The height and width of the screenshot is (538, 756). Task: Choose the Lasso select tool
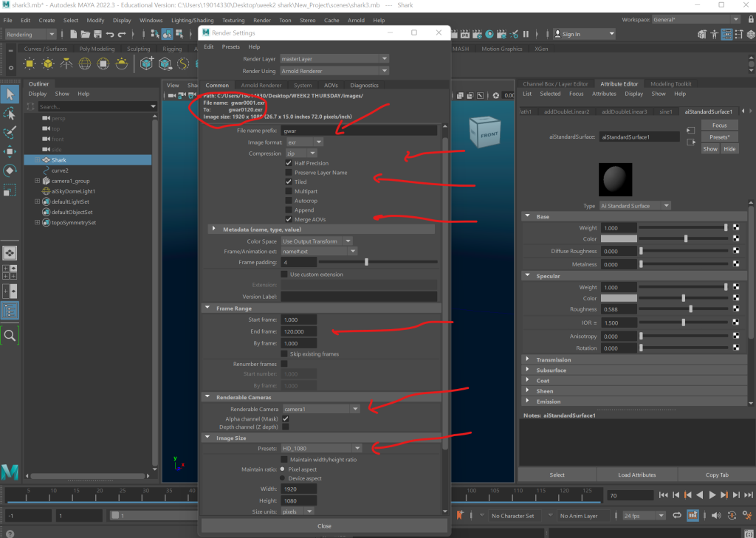click(10, 114)
